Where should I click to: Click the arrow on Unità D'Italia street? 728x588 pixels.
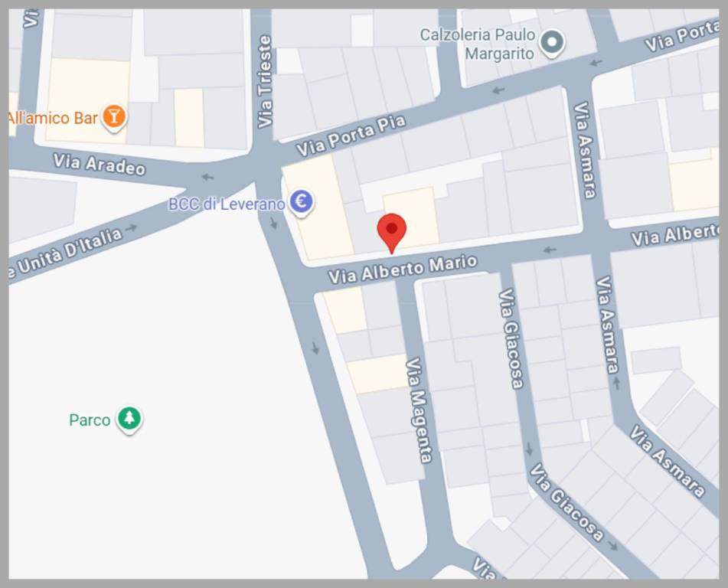(x=132, y=227)
